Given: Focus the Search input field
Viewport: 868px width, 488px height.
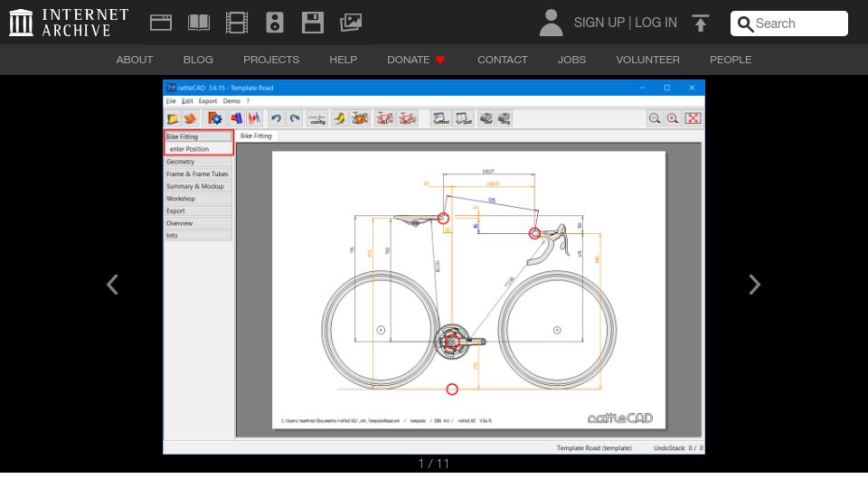Looking at the screenshot, I should coord(788,23).
